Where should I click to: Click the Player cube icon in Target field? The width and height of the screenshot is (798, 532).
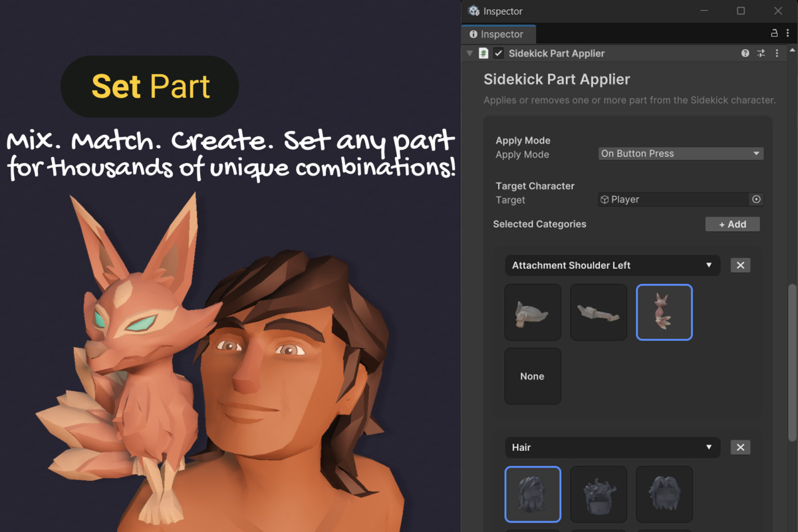coord(604,199)
